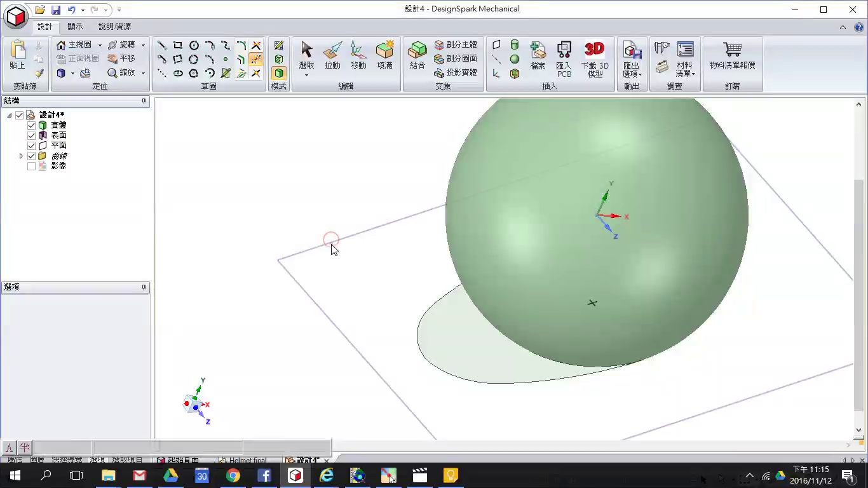868x488 pixels.
Task: Open the 主視圖 dropdown arrow
Action: (100, 45)
